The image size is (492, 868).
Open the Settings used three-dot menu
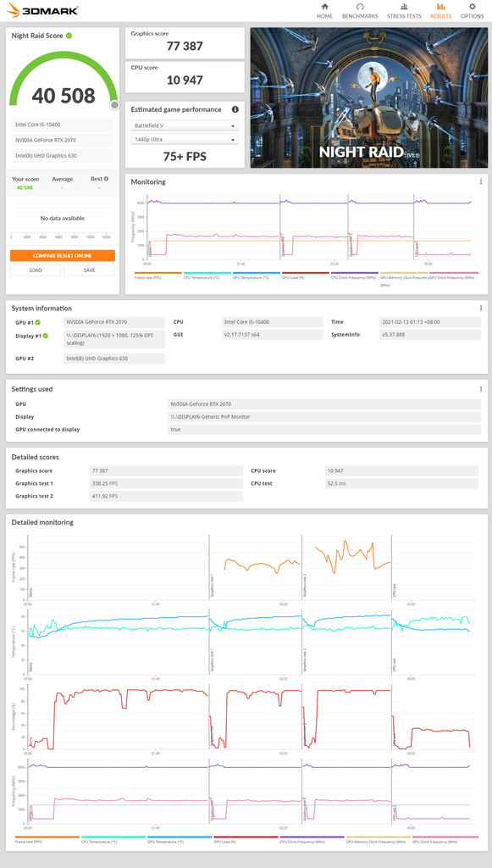pos(481,389)
